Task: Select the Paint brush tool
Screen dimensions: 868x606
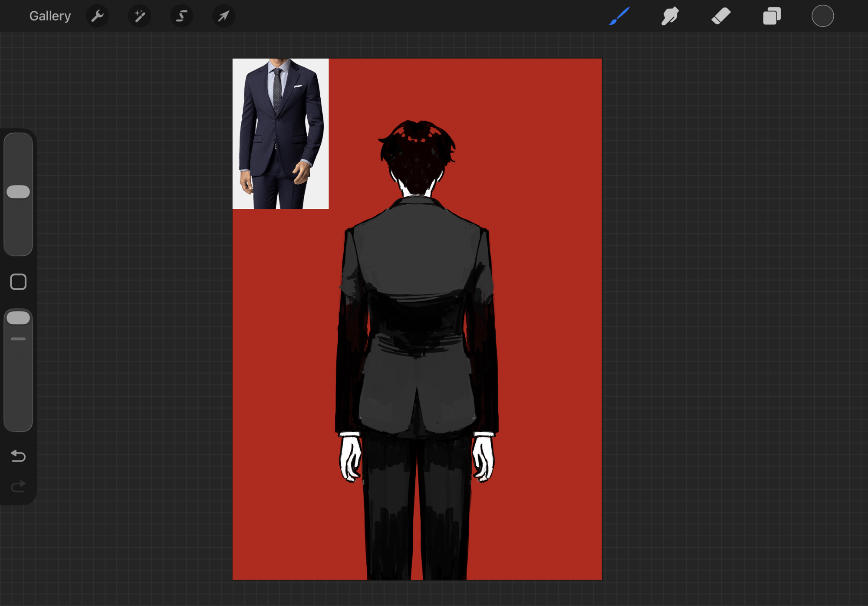Action: coord(619,16)
